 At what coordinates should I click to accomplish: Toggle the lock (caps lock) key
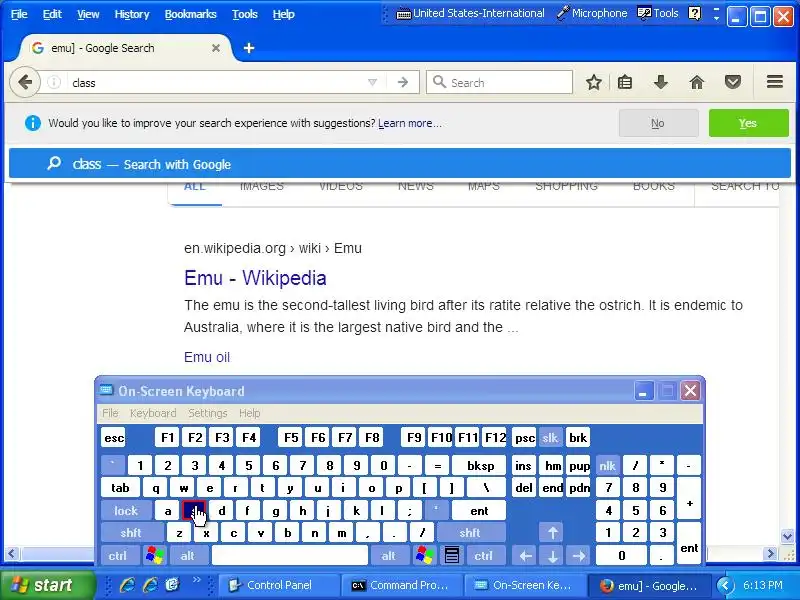coord(126,510)
